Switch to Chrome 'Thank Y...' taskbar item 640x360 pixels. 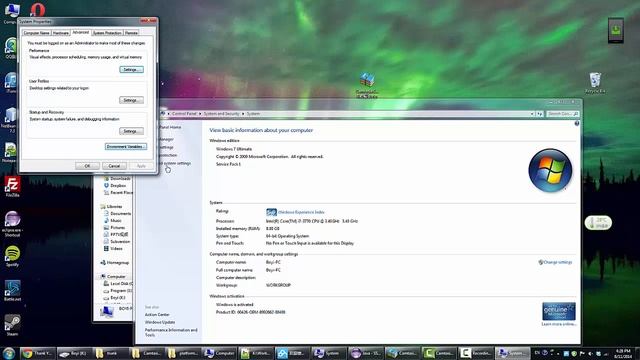coord(38,353)
